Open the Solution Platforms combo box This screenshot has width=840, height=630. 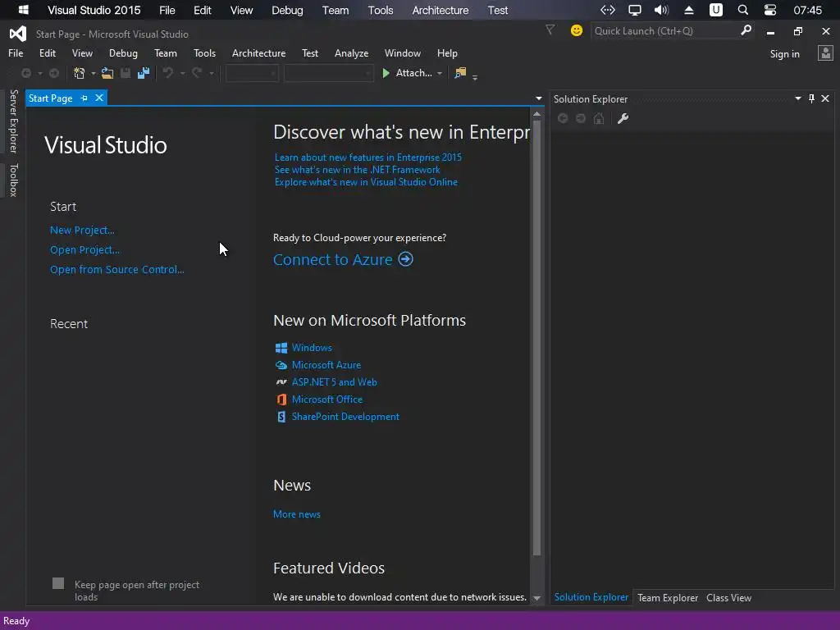(328, 73)
